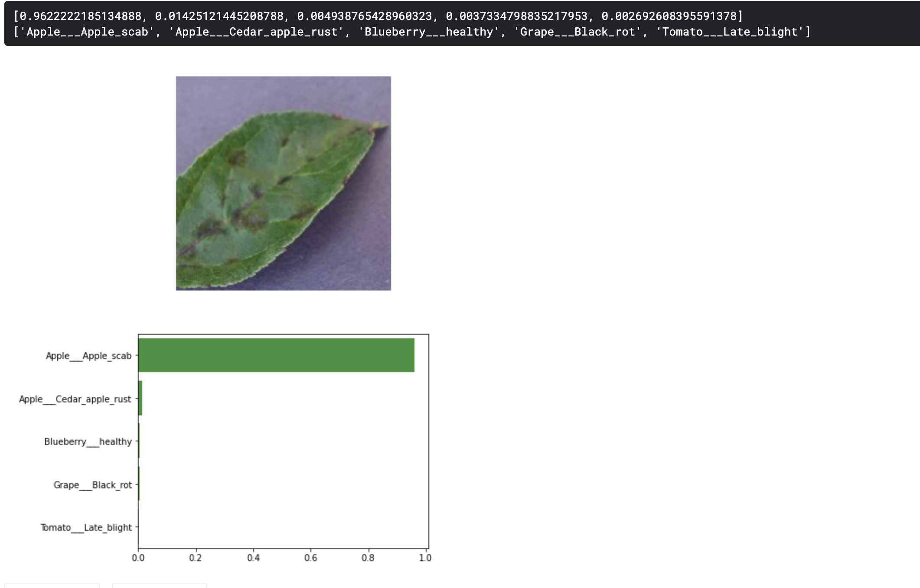The width and height of the screenshot is (920, 588).
Task: Click the 0.4 x-axis tick label
Action: [x=253, y=558]
